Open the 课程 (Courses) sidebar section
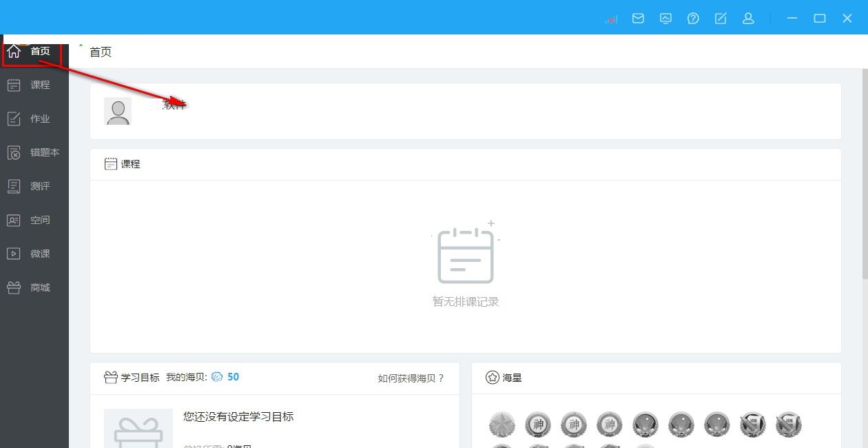This screenshot has width=868, height=448. [x=34, y=84]
